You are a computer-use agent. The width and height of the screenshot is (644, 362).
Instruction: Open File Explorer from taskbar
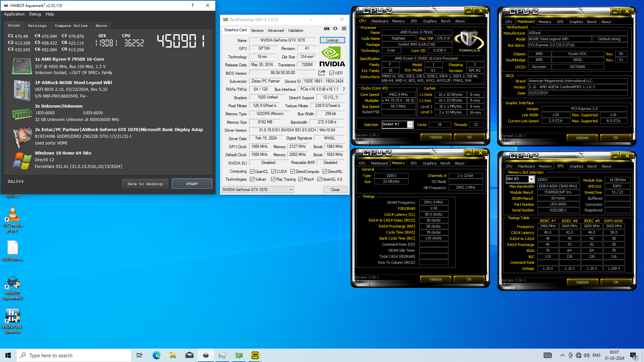[173, 355]
